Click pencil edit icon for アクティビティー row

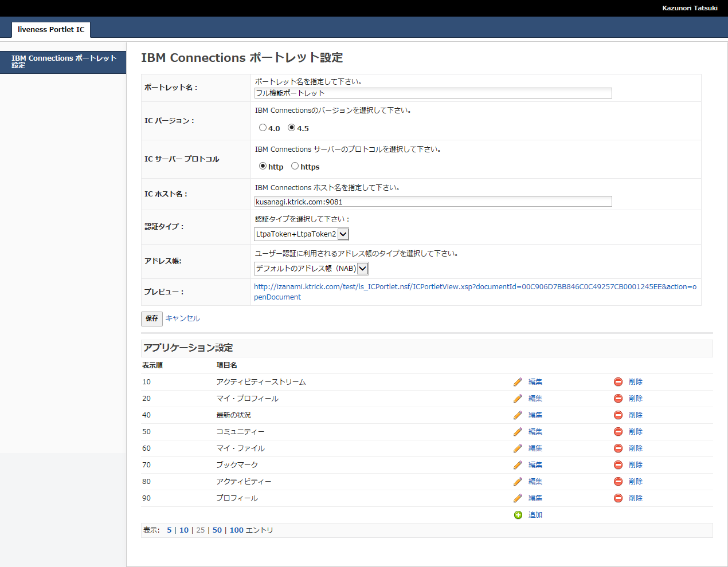(518, 482)
